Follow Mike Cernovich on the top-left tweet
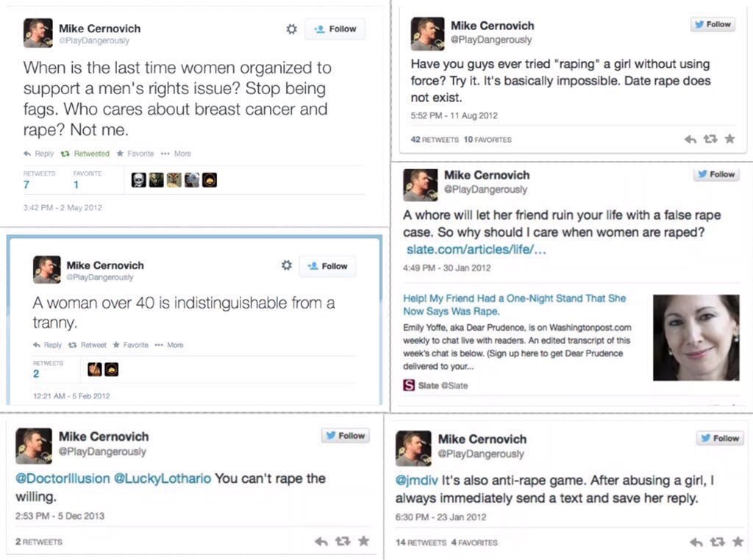The width and height of the screenshot is (753, 560). pos(335,29)
